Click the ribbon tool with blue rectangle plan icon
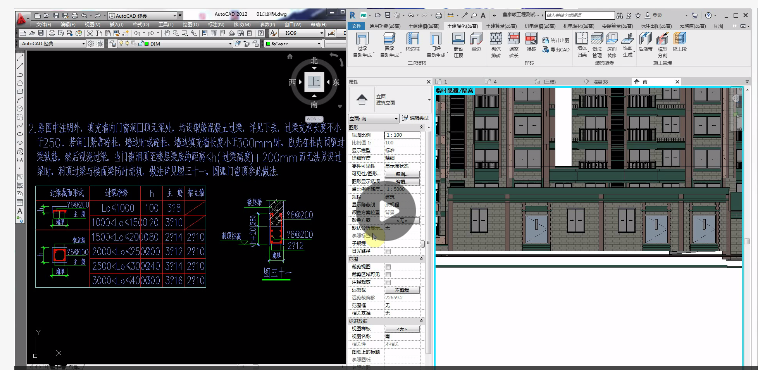Viewport: 758px width, 370px height. tap(458, 44)
